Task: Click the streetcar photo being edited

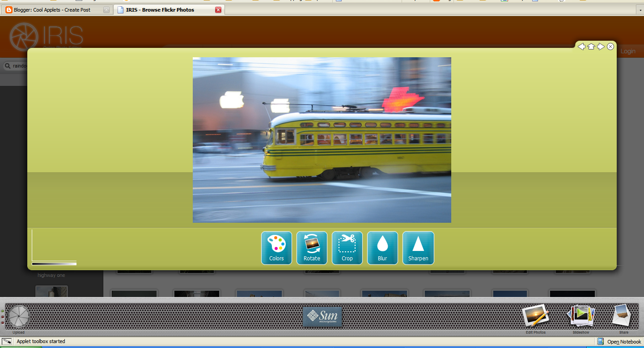Action: tap(322, 140)
